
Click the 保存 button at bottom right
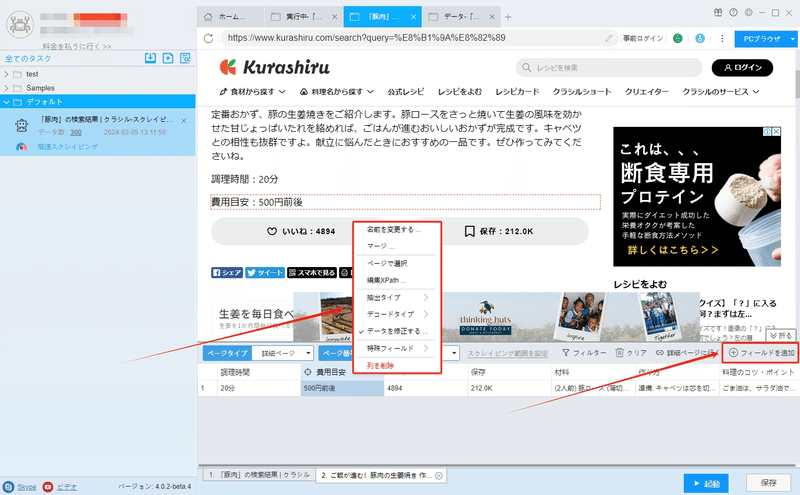768,483
